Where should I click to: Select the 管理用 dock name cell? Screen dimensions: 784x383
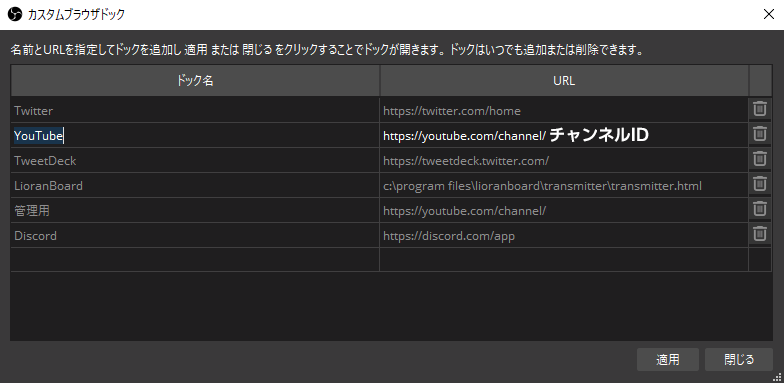pyautogui.click(x=195, y=210)
